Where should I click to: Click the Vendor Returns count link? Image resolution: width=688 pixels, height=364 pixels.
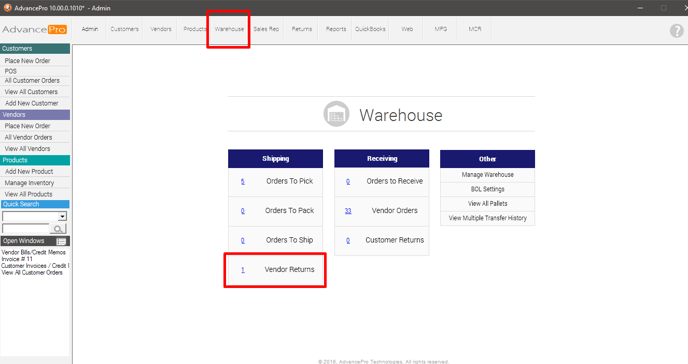(243, 270)
